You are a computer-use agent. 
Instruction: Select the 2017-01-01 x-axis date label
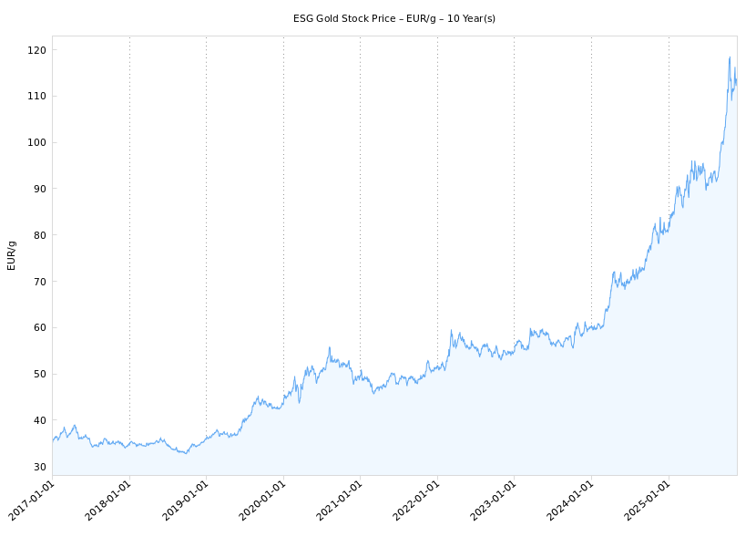[33, 500]
